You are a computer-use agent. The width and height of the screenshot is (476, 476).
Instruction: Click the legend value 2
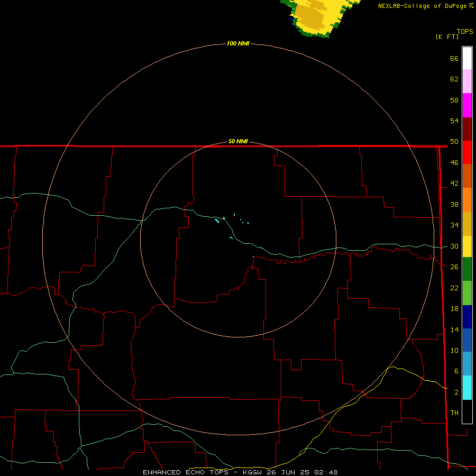(x=456, y=392)
